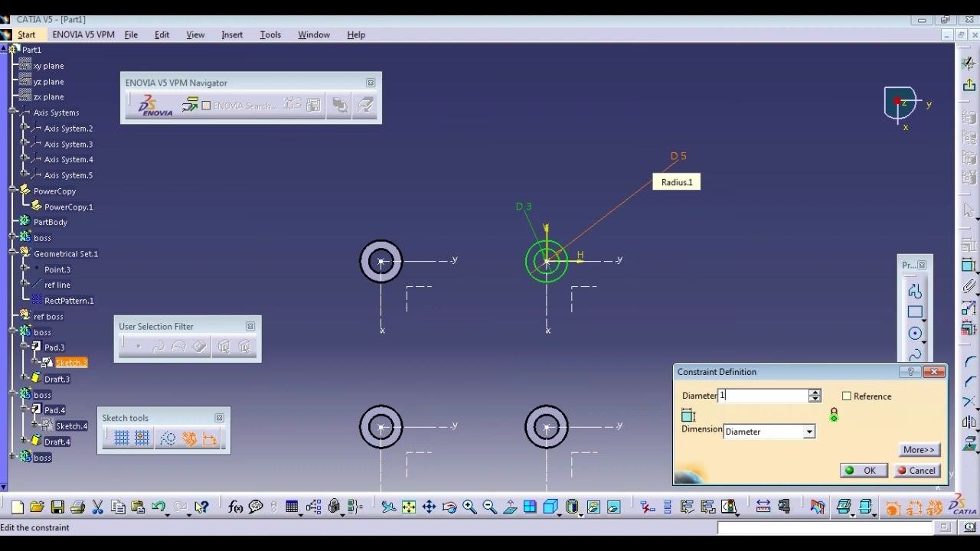Click the Exit workbench icon in right toolbar

pos(969,85)
